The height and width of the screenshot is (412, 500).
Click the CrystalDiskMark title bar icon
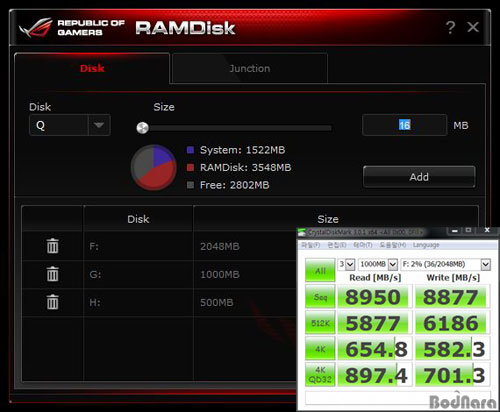pos(302,232)
